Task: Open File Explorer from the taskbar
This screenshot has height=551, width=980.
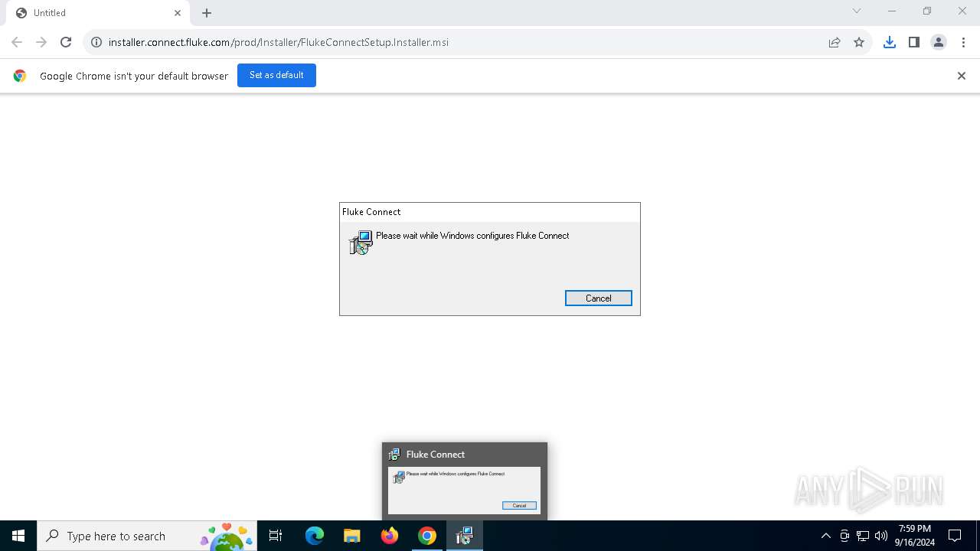Action: point(351,536)
